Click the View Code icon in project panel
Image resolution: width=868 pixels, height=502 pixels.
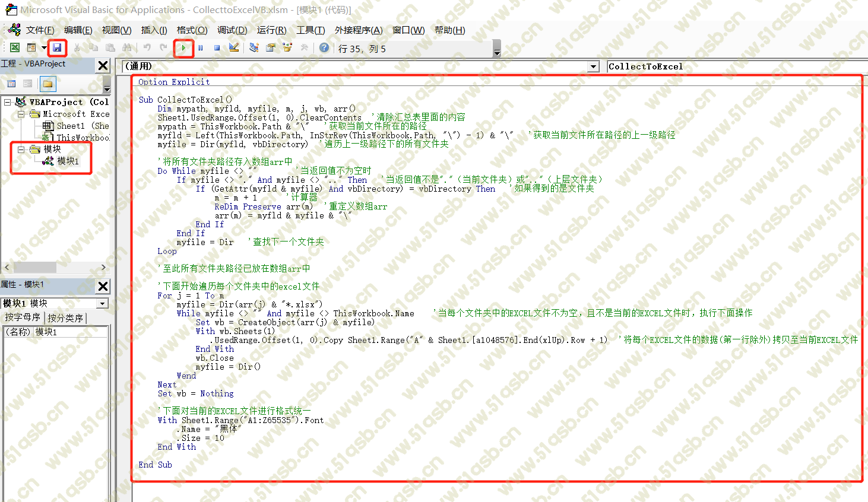click(11, 84)
